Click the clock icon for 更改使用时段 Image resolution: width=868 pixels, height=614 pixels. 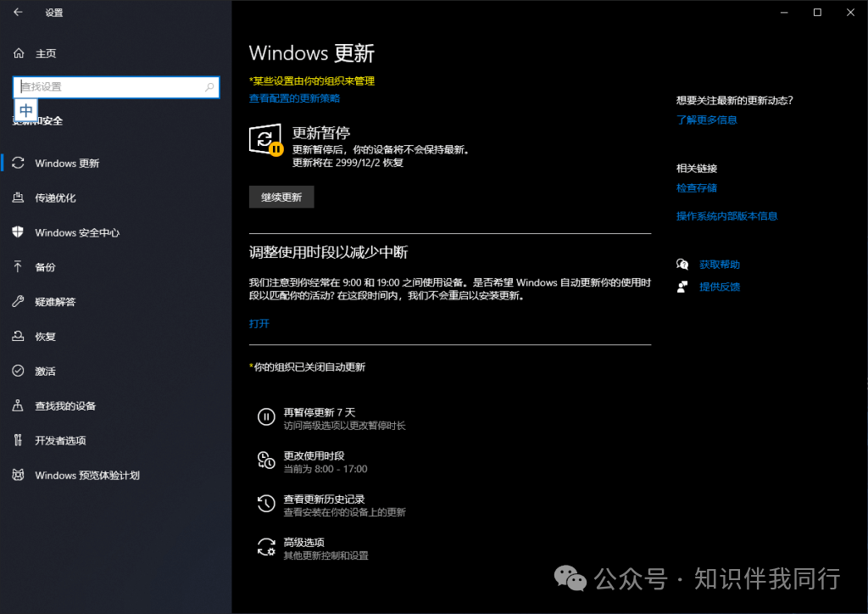tap(266, 460)
